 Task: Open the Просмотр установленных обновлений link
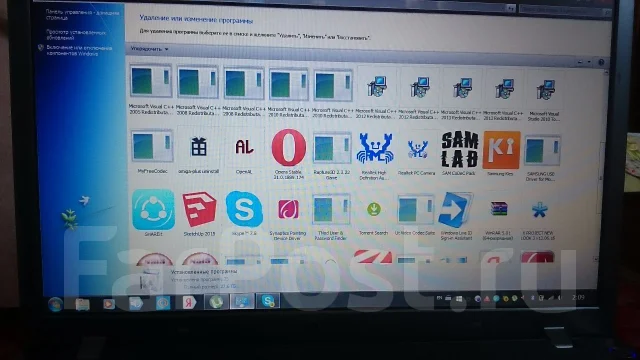click(76, 35)
